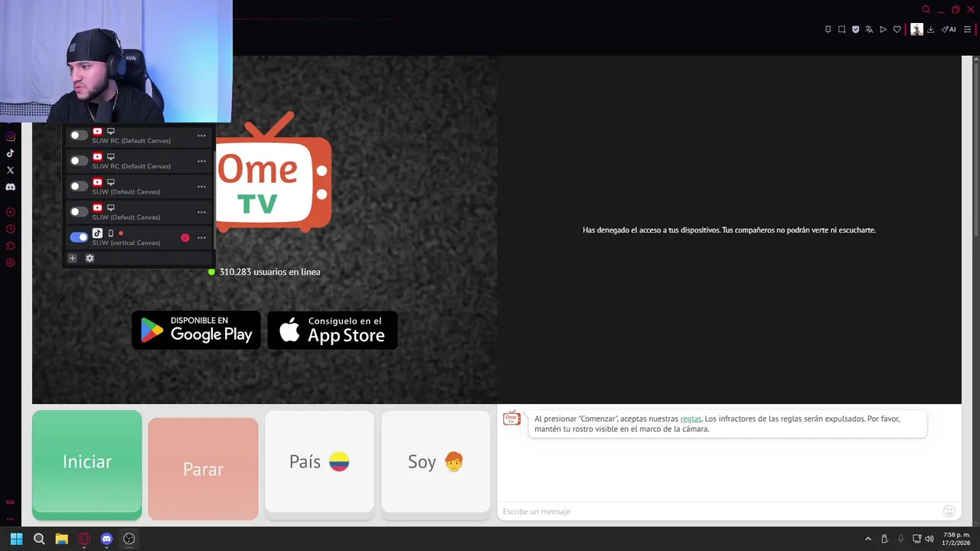Turn off the SLIW (vertical Canvas) toggle
Screen dimensions: 980x551
point(78,237)
